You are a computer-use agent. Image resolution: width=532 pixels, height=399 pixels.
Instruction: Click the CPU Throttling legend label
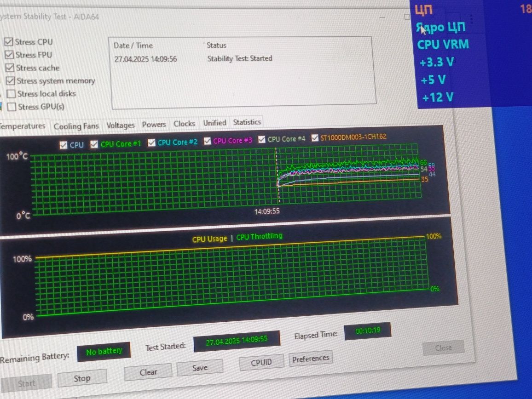coord(259,236)
